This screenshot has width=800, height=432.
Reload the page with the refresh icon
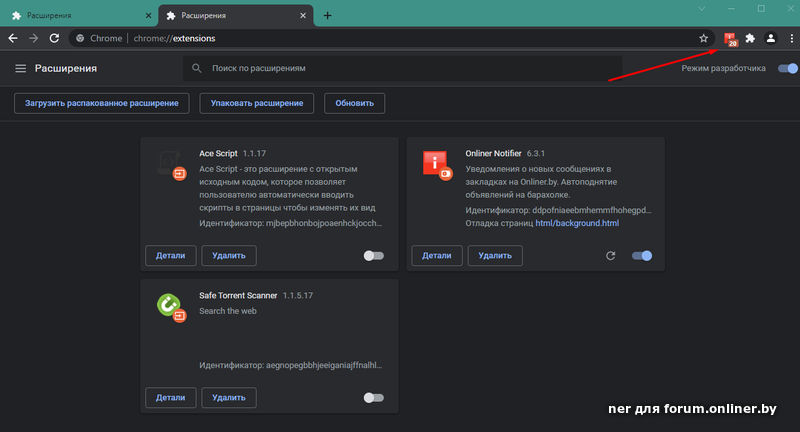pyautogui.click(x=54, y=38)
